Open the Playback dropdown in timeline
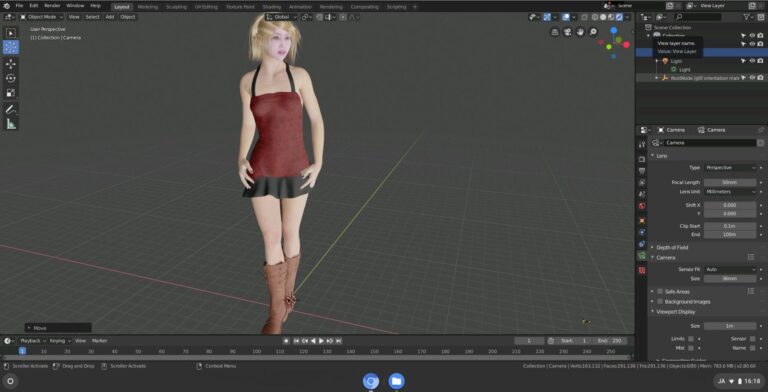 [33, 341]
